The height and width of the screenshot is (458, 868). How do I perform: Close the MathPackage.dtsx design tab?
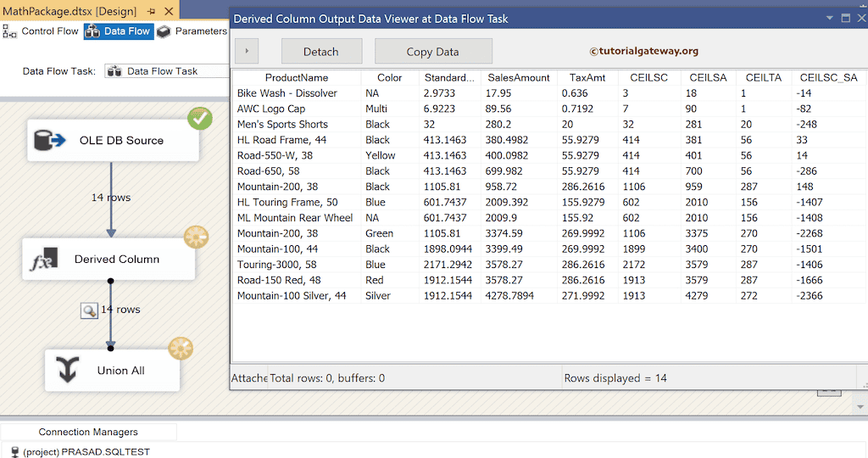tap(169, 11)
